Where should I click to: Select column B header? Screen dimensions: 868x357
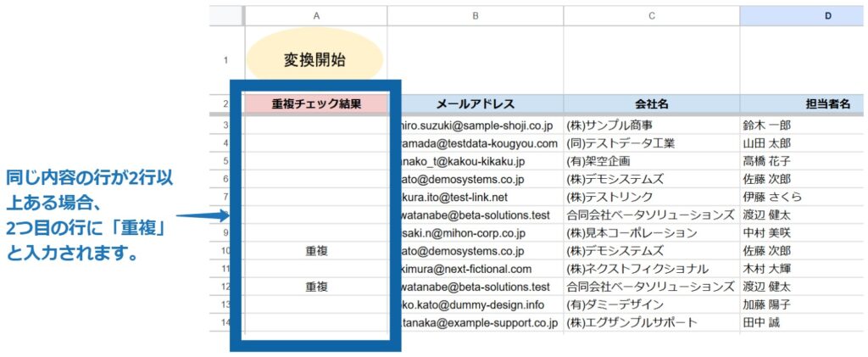[x=475, y=16]
